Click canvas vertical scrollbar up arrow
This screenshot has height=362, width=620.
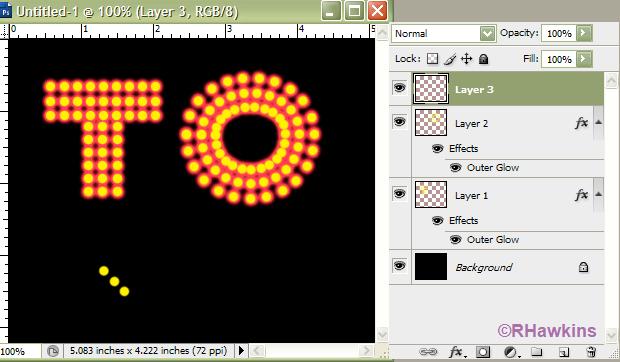[382, 33]
